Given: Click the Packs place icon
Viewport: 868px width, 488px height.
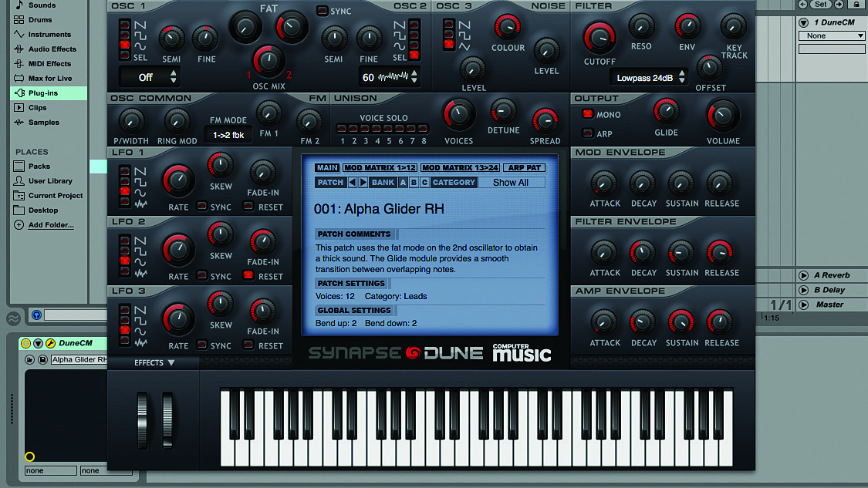Looking at the screenshot, I should coord(19,166).
